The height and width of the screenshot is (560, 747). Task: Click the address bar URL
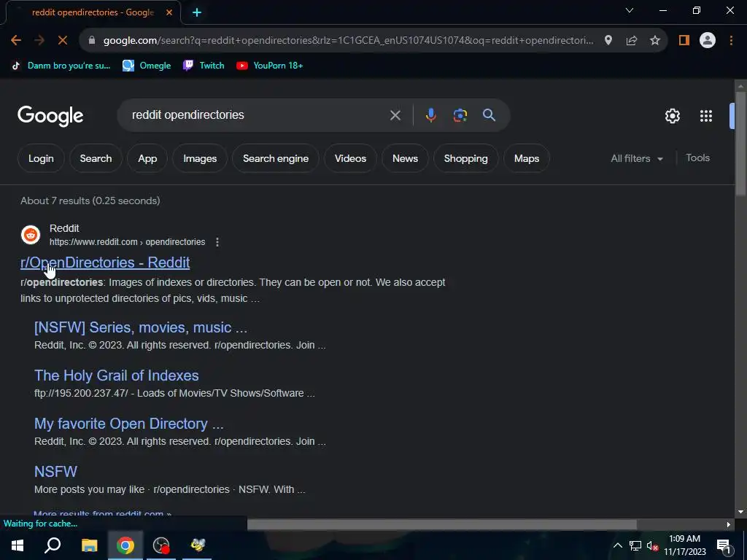tap(349, 41)
